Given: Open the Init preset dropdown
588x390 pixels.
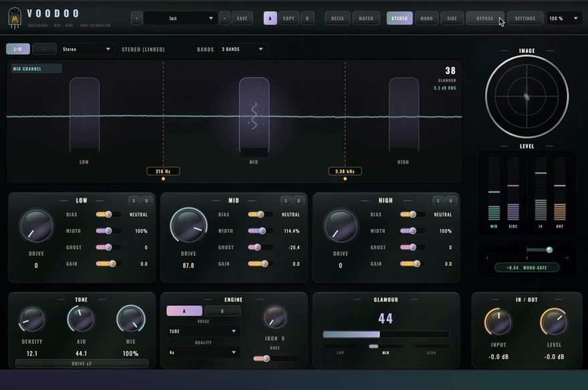Looking at the screenshot, I should pyautogui.click(x=181, y=18).
